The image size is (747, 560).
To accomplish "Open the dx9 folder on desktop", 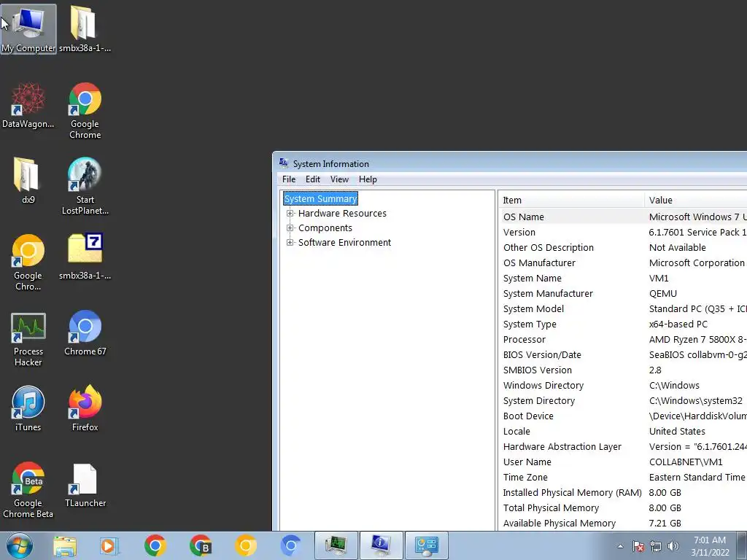I will pyautogui.click(x=28, y=181).
